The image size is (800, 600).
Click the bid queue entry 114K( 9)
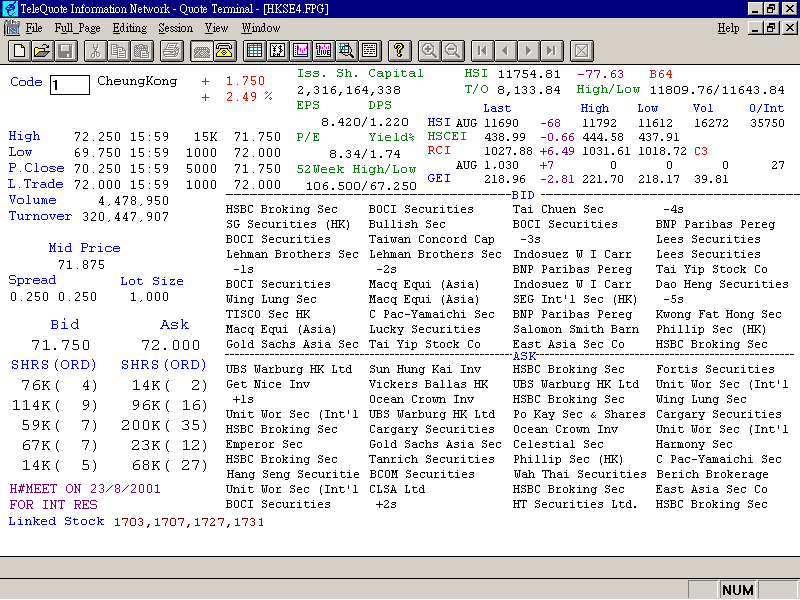click(55, 406)
